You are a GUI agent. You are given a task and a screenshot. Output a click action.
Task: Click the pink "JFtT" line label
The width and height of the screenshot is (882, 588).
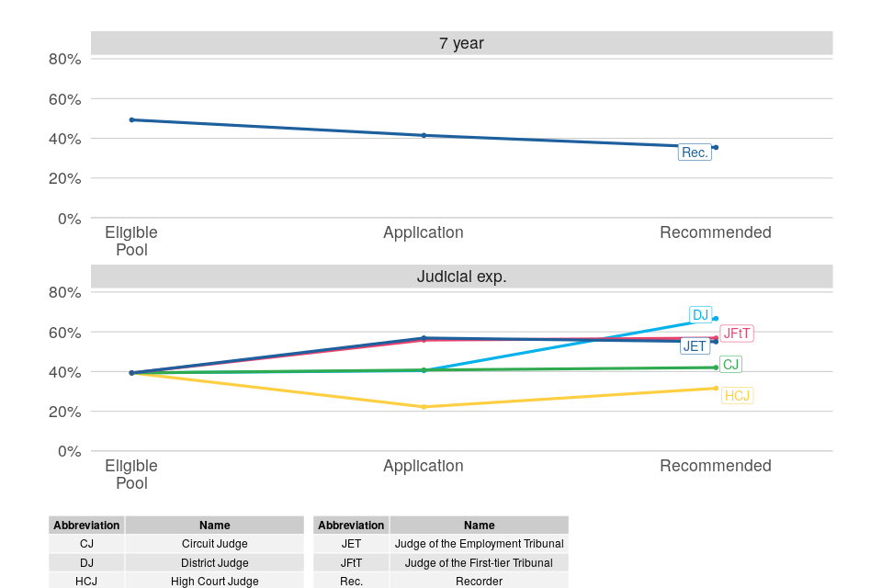pos(737,334)
